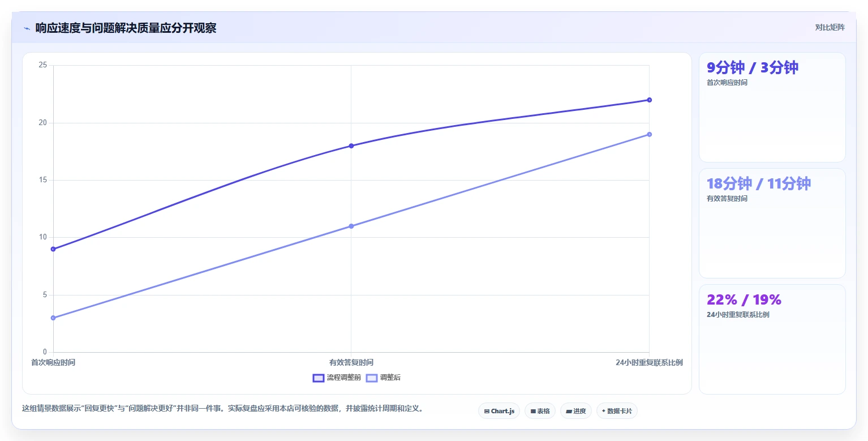
Task: Click the x-axis label 24小时重复联系比例
Action: coord(649,362)
